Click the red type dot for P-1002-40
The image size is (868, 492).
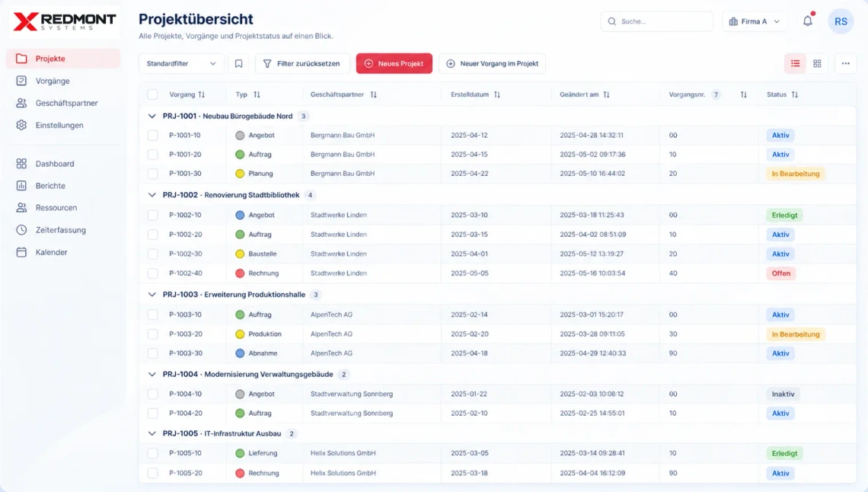[240, 273]
